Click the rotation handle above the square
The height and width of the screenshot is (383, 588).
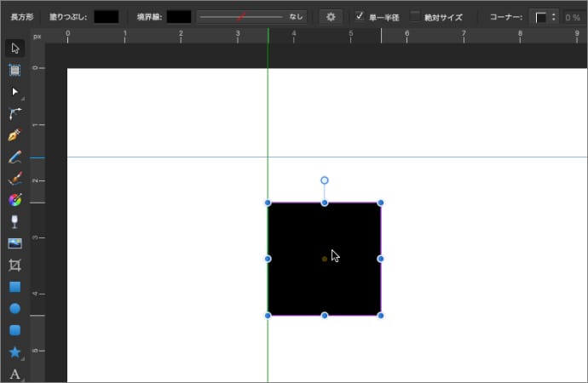[x=324, y=180]
